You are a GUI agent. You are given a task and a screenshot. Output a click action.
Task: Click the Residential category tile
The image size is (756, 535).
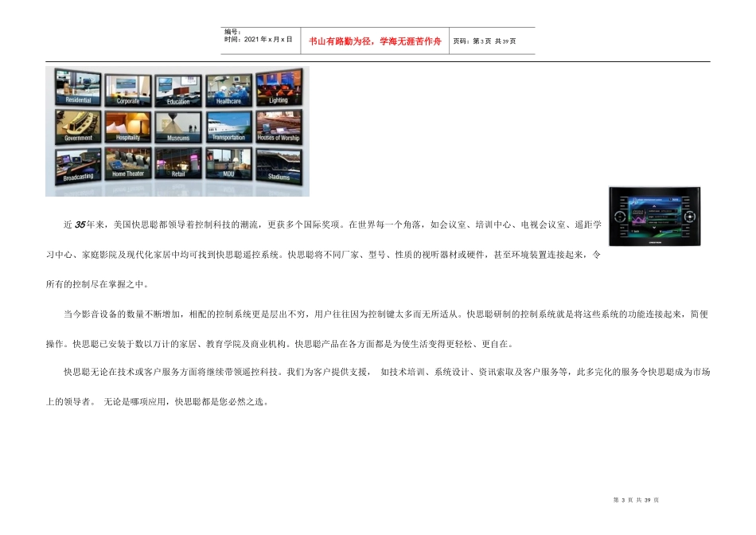pyautogui.click(x=78, y=88)
